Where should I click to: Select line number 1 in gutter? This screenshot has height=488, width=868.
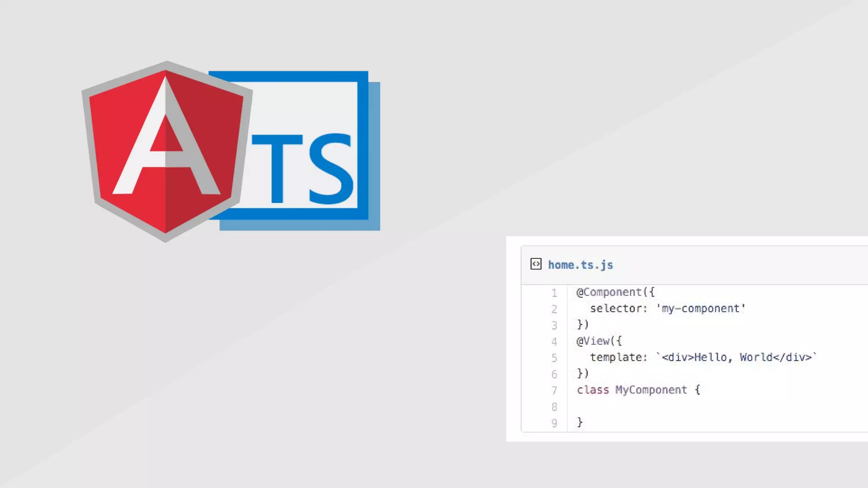pos(554,293)
